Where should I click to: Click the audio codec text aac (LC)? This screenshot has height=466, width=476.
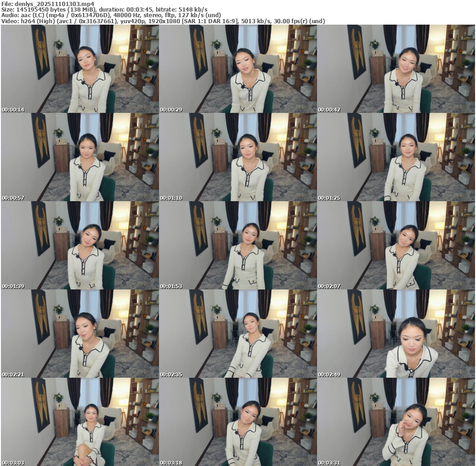[32, 15]
